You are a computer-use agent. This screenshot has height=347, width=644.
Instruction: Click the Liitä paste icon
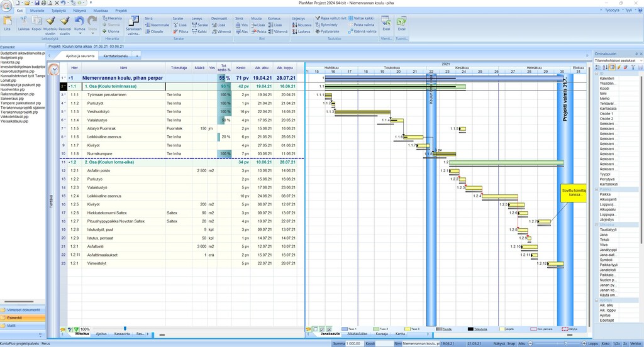8,22
